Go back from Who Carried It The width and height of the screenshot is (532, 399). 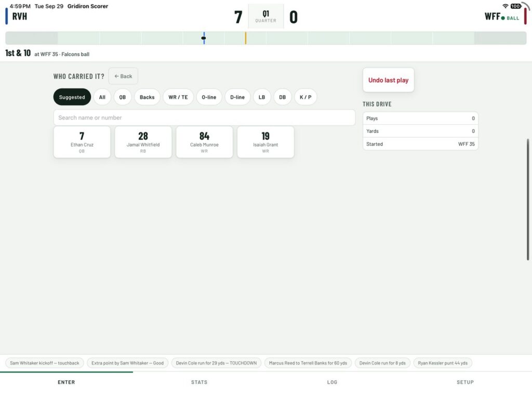point(123,76)
